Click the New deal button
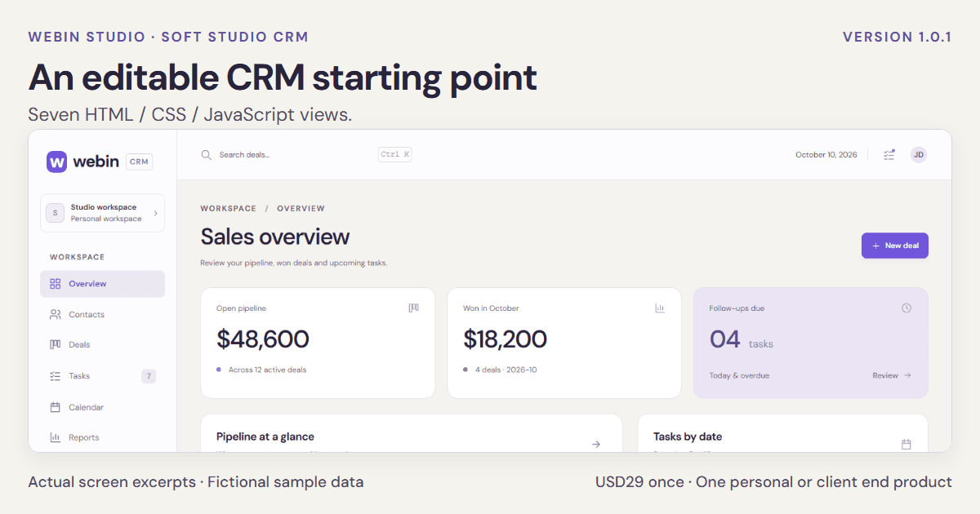 895,246
